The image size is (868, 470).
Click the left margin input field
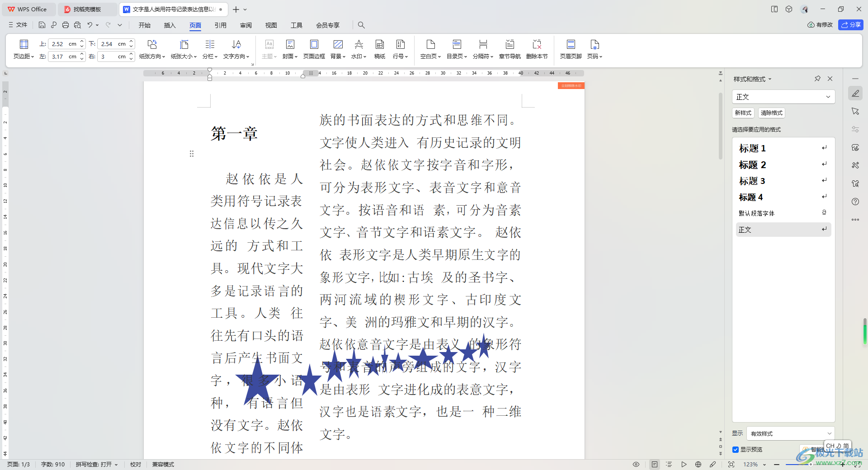(x=63, y=56)
